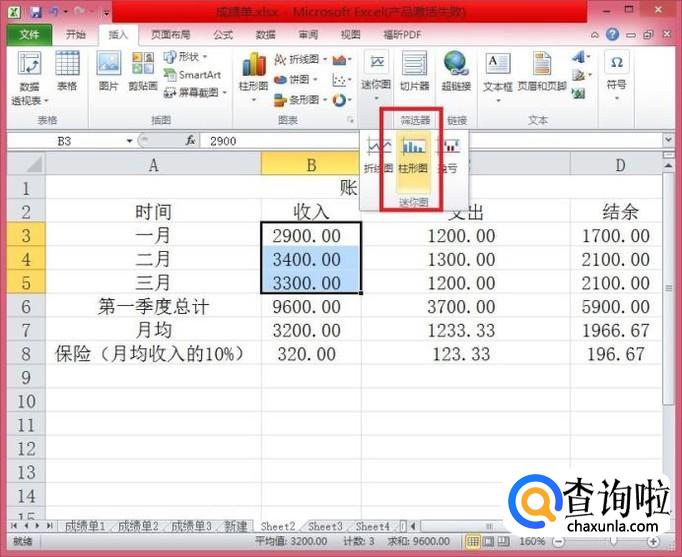Save the workbook from Quick Access
This screenshot has width=682, height=557.
click(x=36, y=12)
